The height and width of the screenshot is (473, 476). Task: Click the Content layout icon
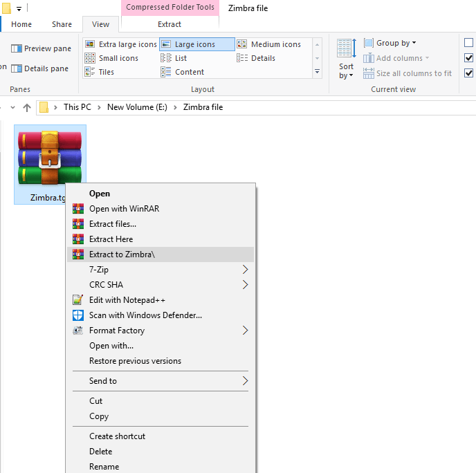tap(166, 72)
